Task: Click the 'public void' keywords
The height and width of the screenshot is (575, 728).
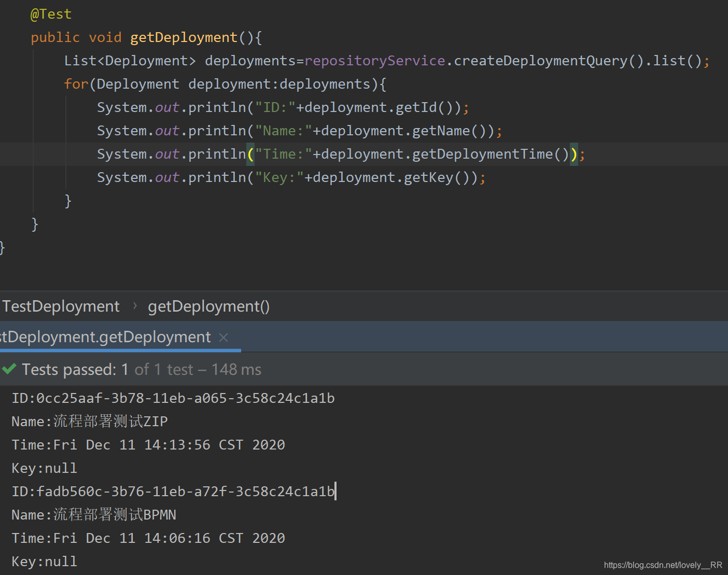Action: (76, 37)
